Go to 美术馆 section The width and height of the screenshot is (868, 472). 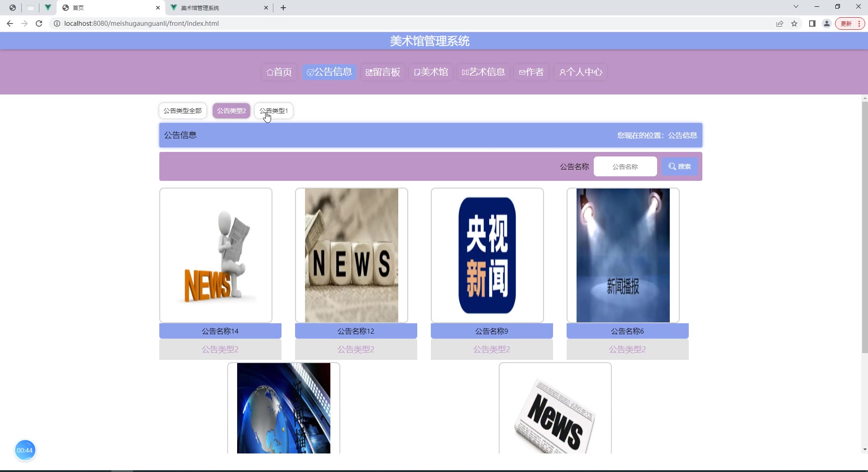coord(431,72)
